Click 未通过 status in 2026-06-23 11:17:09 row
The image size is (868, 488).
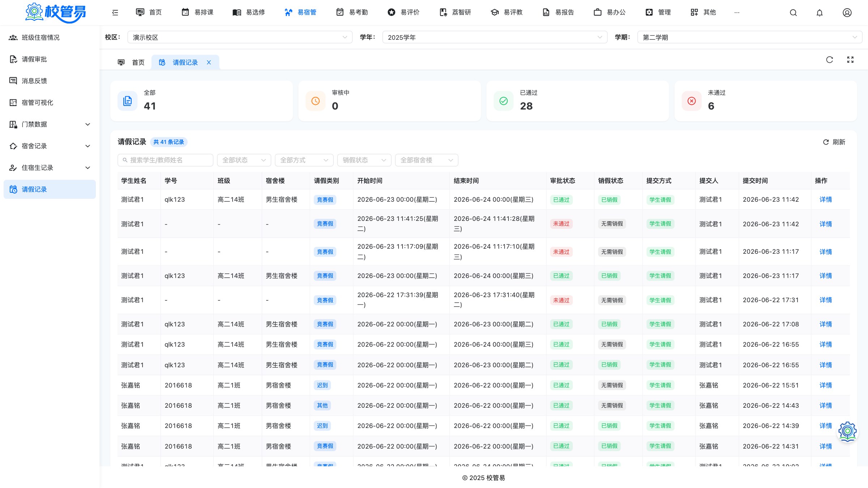(561, 252)
